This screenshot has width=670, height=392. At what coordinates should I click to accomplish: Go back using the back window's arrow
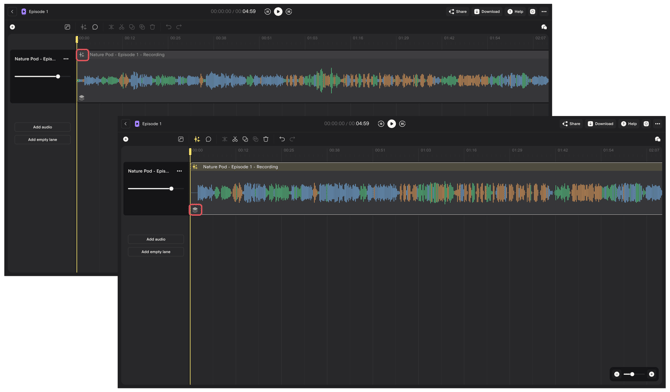12,12
